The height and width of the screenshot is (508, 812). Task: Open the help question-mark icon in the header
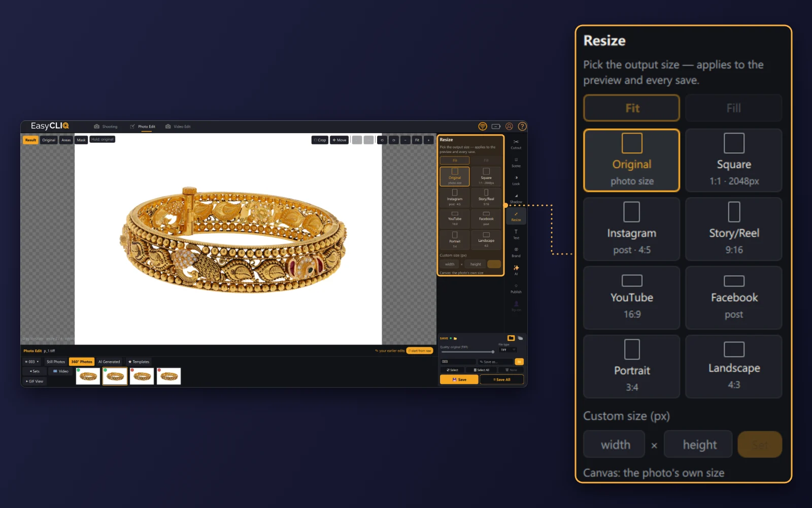tap(522, 126)
